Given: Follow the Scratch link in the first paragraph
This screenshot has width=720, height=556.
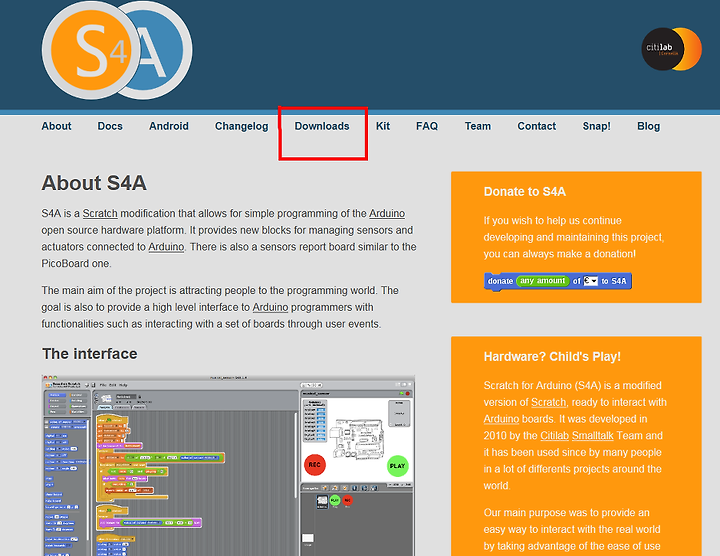Looking at the screenshot, I should [x=100, y=213].
